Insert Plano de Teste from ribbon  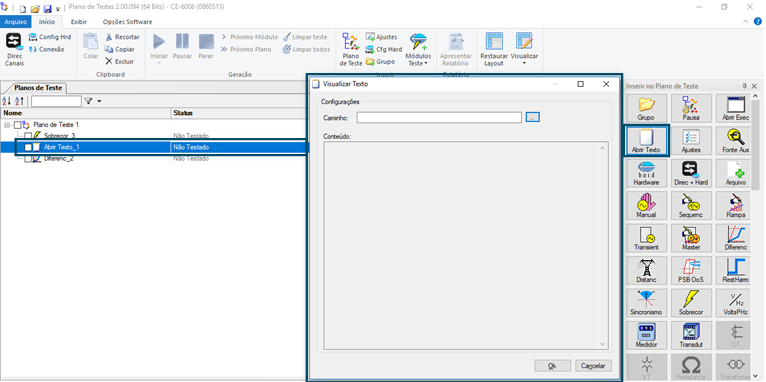coord(351,49)
